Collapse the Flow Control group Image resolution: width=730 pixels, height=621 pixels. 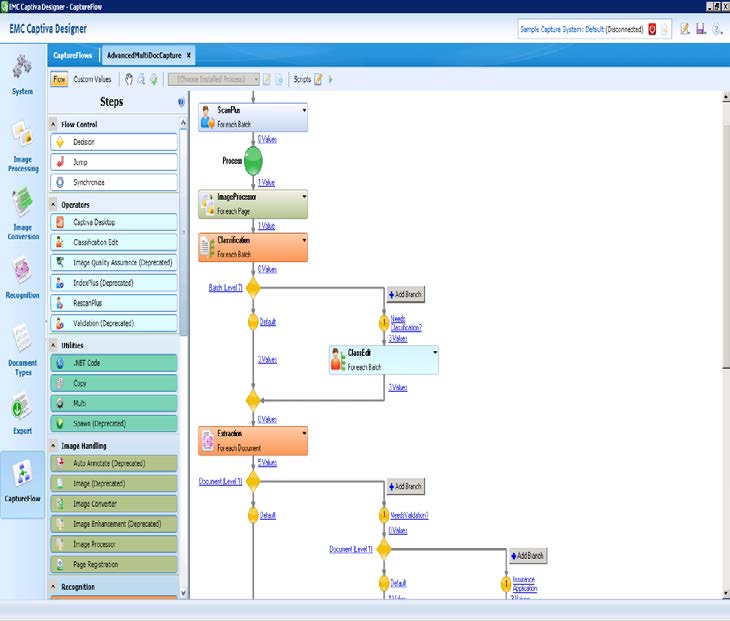click(53, 124)
